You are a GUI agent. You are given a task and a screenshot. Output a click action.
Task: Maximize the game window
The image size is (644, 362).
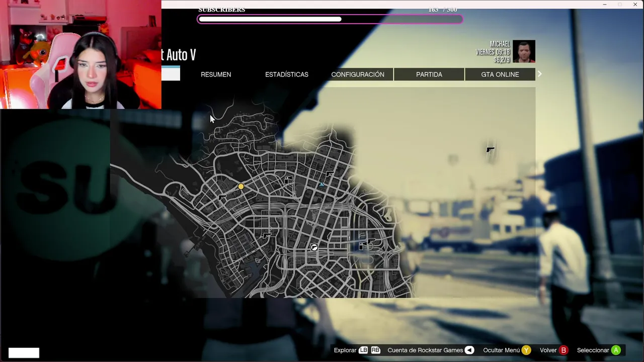[620, 5]
